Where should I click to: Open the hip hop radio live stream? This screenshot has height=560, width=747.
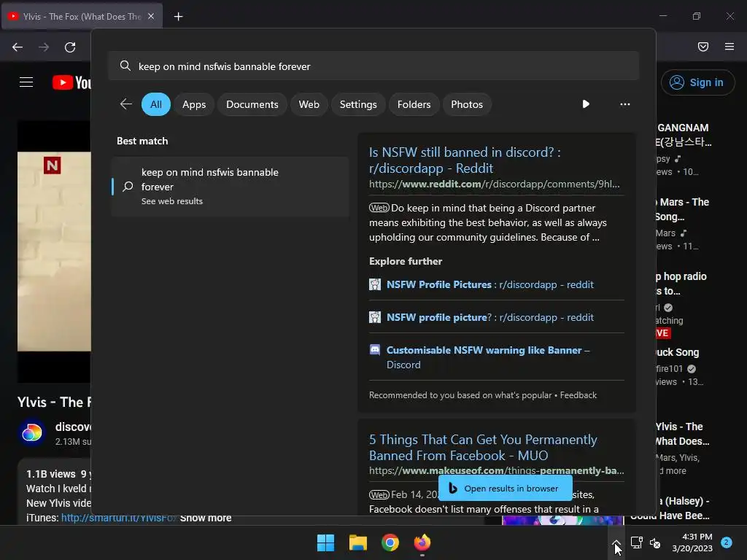[x=681, y=284]
